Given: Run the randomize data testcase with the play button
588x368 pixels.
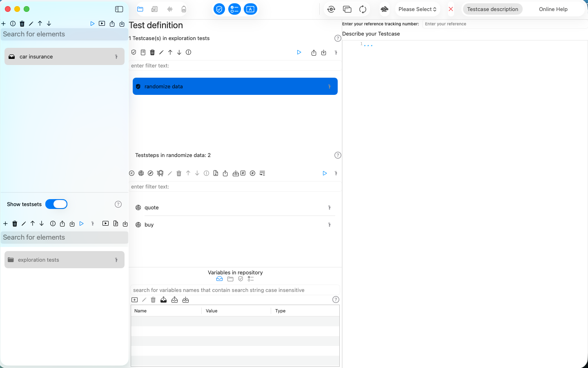Looking at the screenshot, I should point(299,52).
